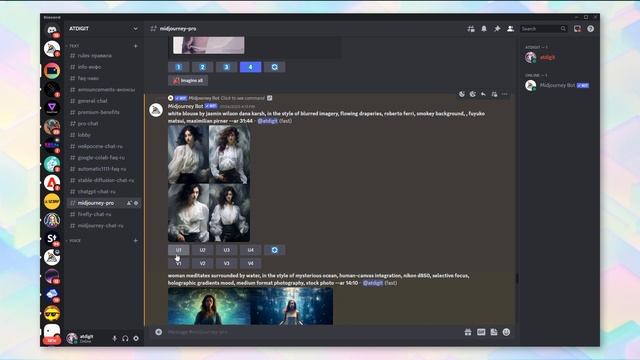Add reaction icon on message hover toolbar
This screenshot has width=640, height=360.
(462, 94)
